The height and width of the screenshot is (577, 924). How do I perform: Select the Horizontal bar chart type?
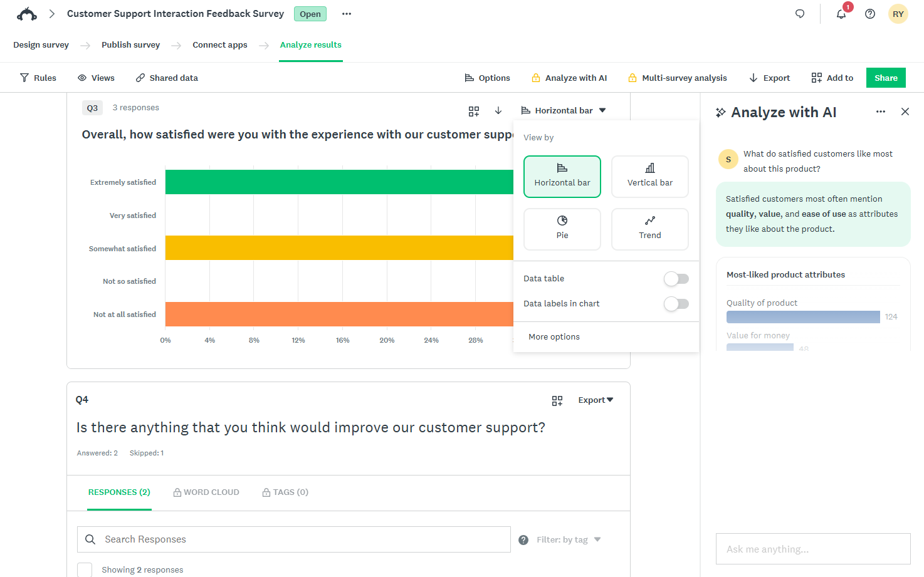pos(562,177)
